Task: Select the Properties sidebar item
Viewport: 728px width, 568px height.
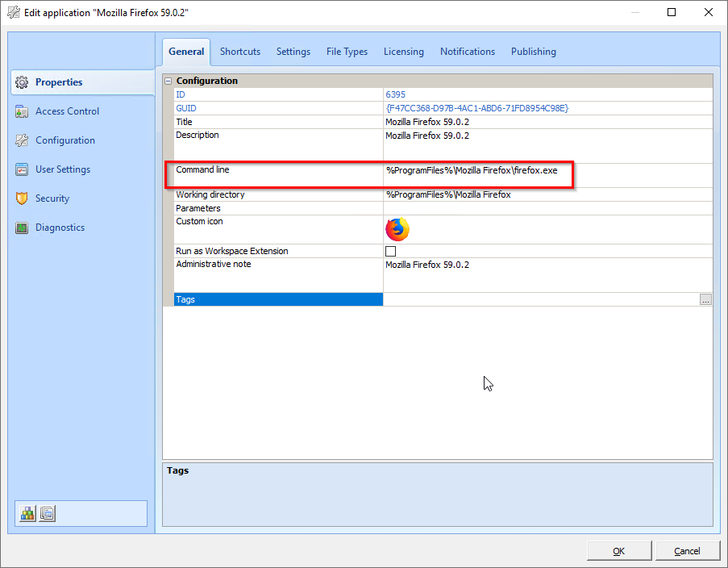Action: click(x=59, y=82)
